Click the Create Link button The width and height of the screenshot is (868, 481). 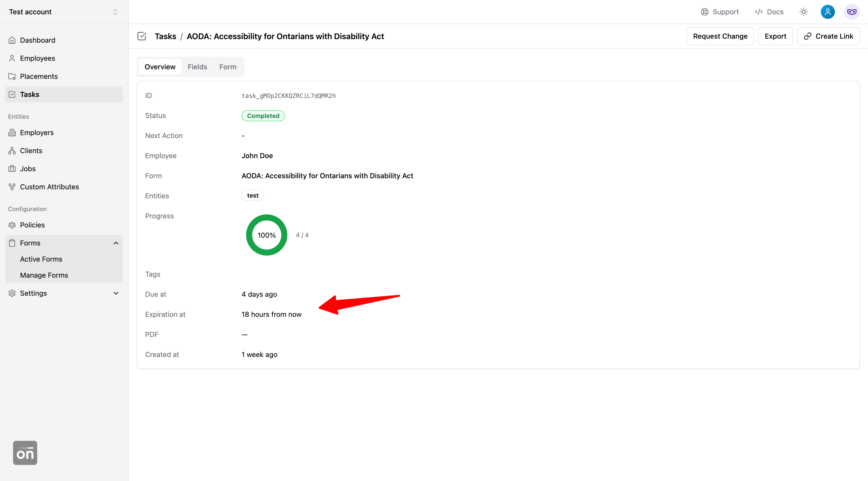(828, 36)
